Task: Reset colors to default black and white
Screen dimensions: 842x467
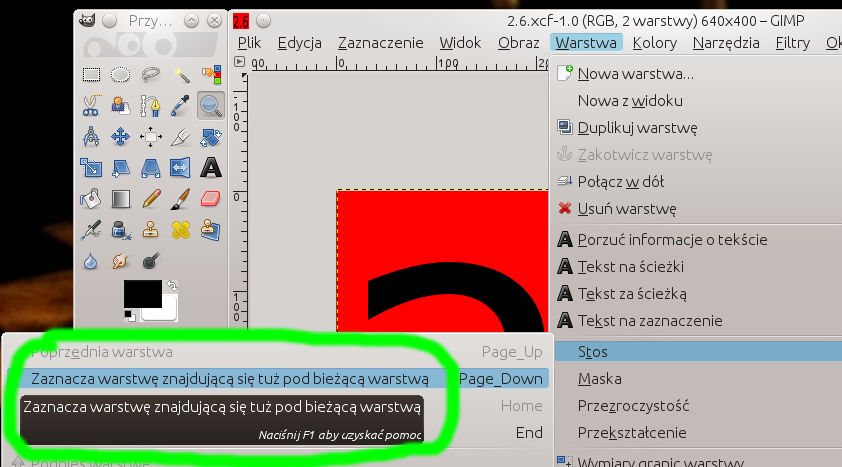Action: coord(129,314)
